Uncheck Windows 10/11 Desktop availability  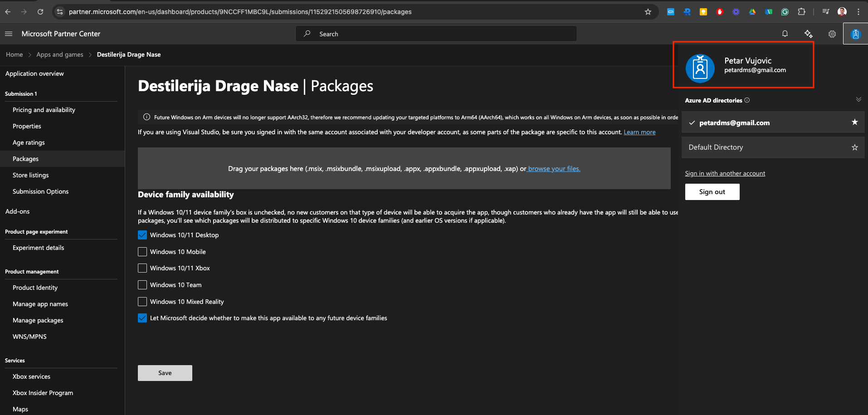tap(142, 235)
